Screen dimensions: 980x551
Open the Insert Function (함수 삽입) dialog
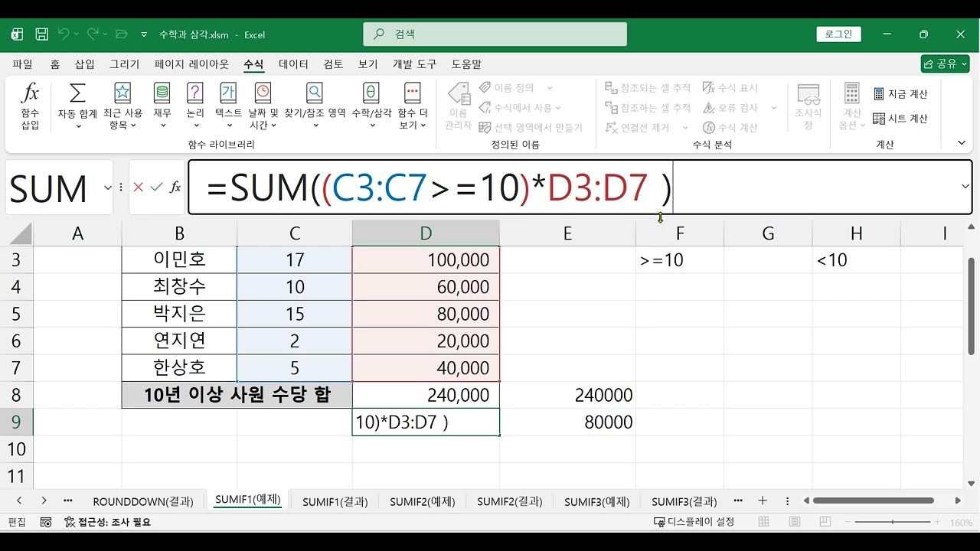coord(30,106)
